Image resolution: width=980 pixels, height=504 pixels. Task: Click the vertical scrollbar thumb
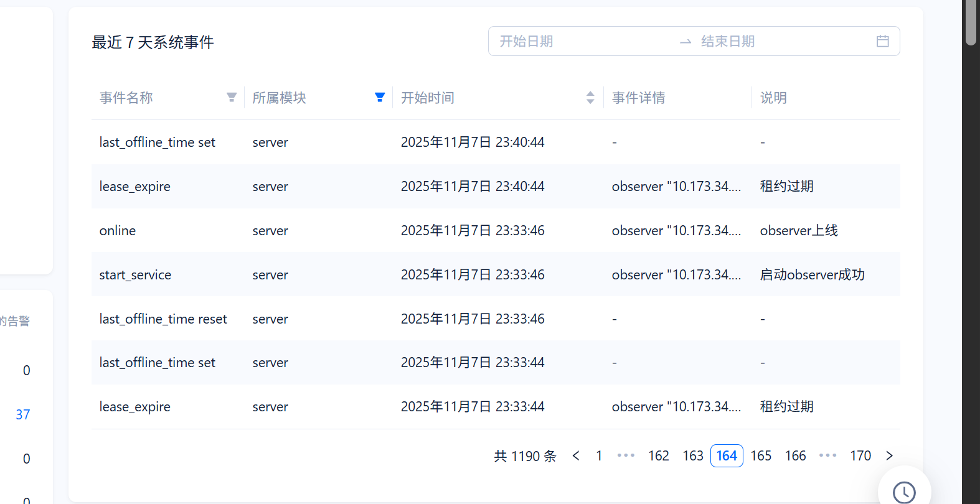click(971, 22)
